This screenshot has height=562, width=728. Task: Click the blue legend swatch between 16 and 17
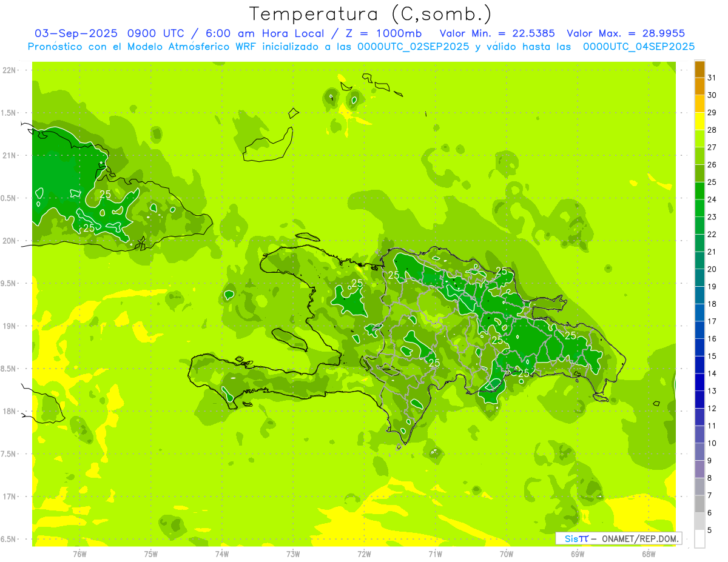[699, 330]
